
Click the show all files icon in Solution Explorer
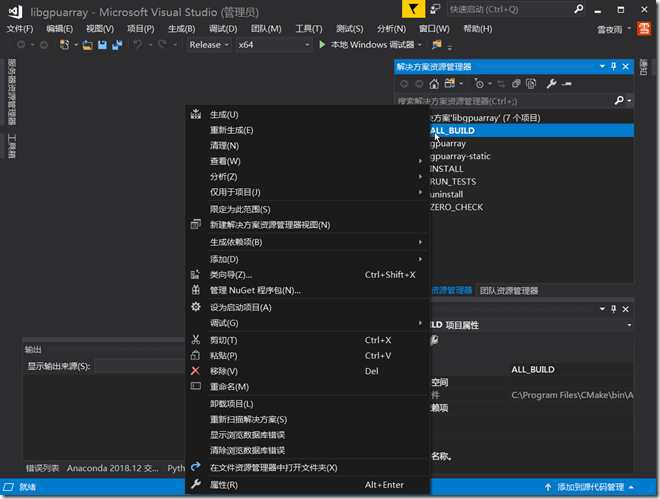pyautogui.click(x=531, y=84)
